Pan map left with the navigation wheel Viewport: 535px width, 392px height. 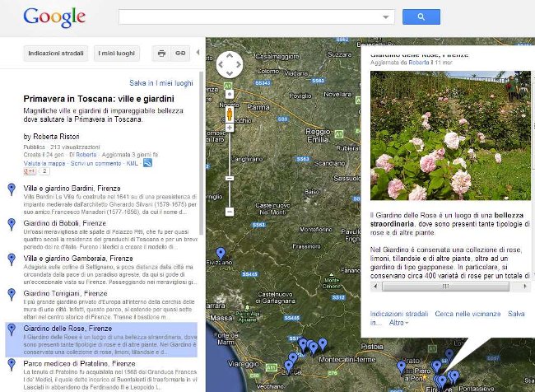(221, 64)
